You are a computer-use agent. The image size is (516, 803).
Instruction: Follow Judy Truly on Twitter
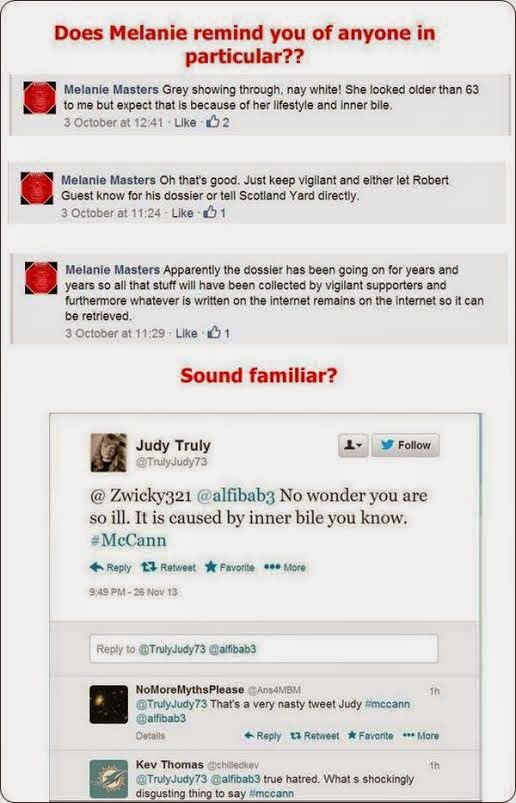pos(405,445)
